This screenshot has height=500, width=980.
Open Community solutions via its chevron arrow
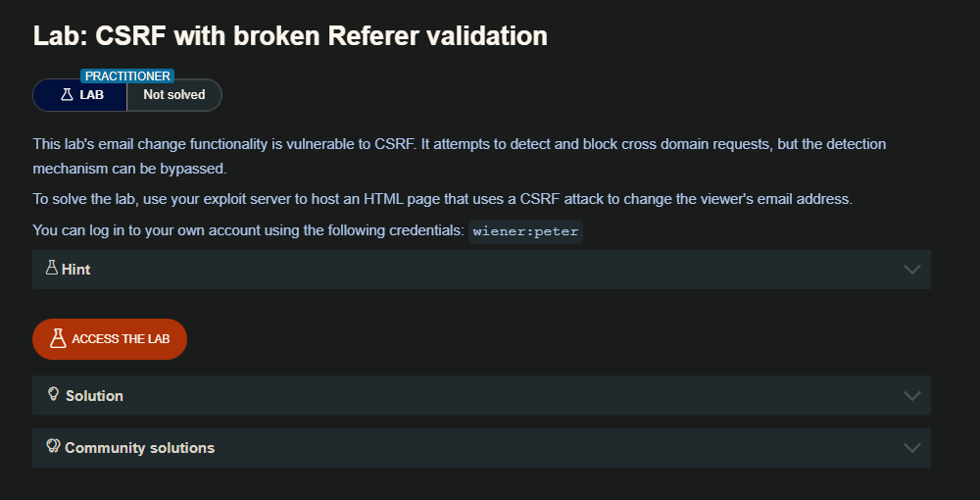(911, 448)
